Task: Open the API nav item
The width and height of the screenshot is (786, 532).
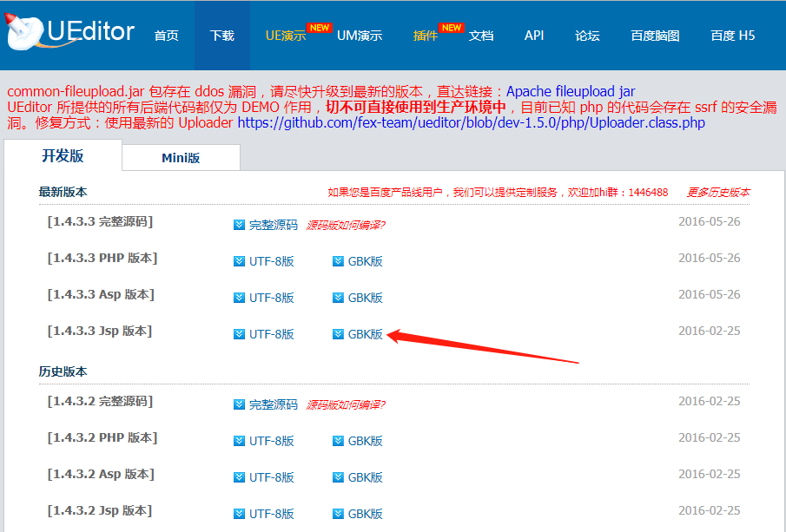Action: (x=534, y=36)
